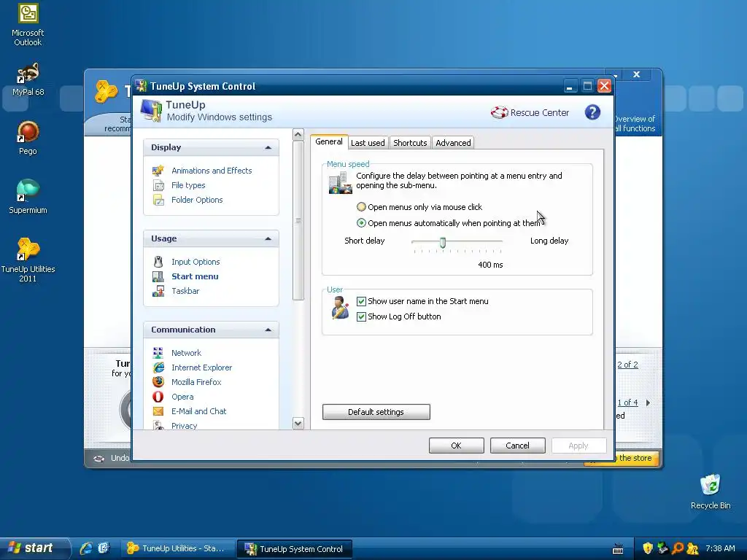The height and width of the screenshot is (560, 747).
Task: Click the Windows start button
Action: pos(35,548)
